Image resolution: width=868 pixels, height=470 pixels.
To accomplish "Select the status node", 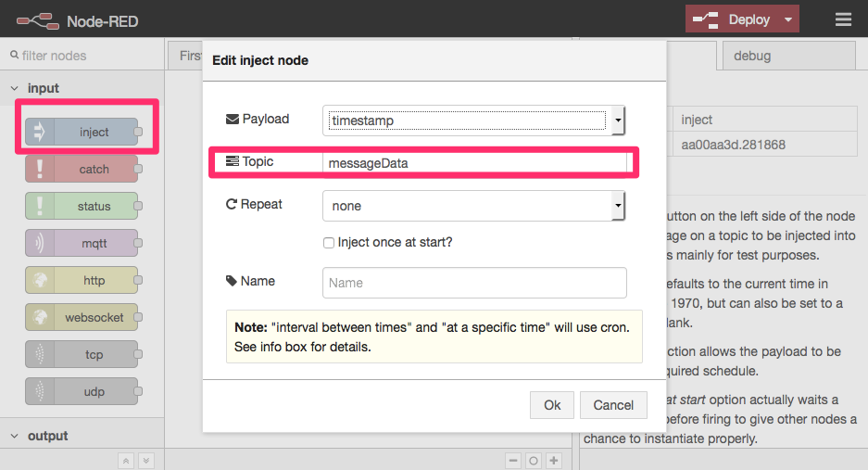I will pos(82,207).
